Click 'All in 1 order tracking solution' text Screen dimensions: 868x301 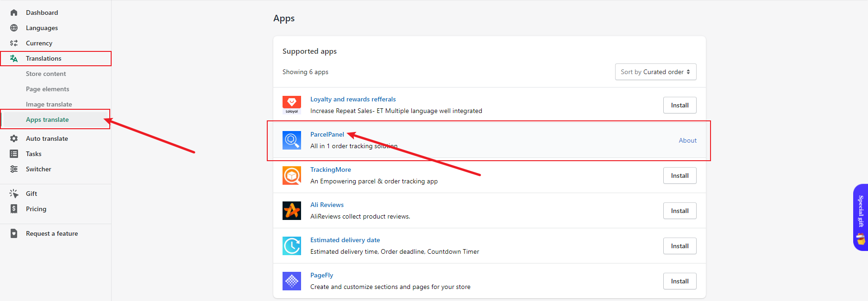(354, 146)
